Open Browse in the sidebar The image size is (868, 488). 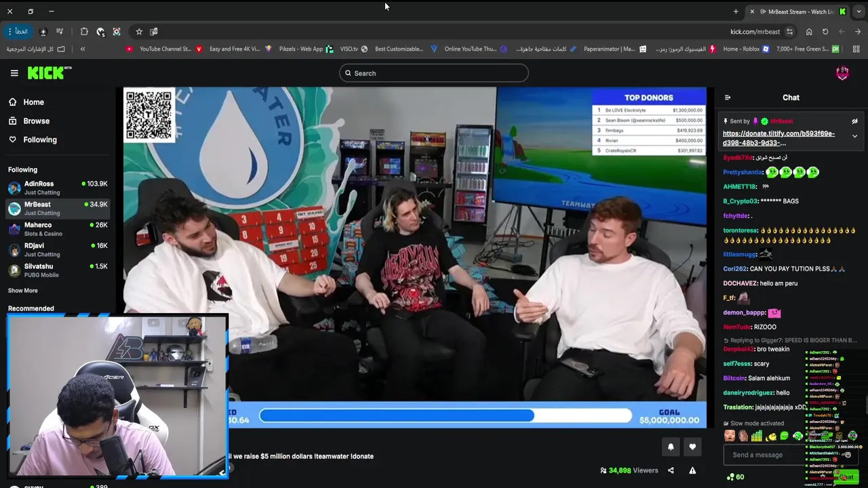29,121
